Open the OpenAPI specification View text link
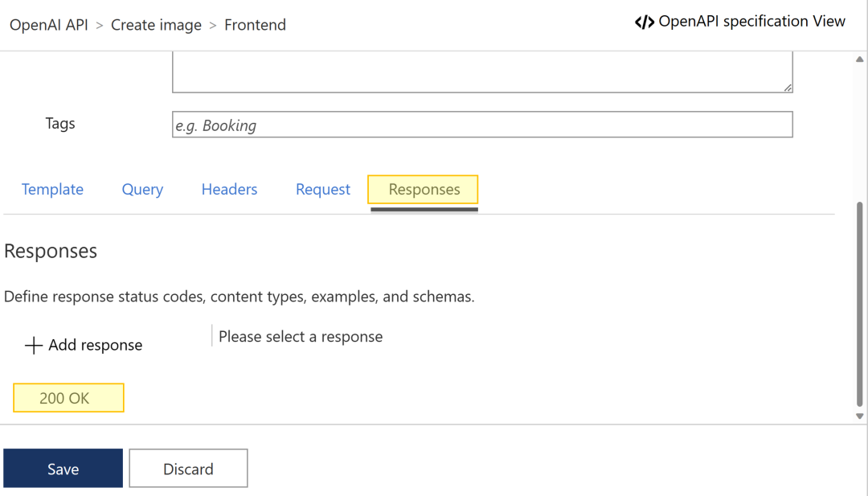The height and width of the screenshot is (496, 868). tap(751, 22)
